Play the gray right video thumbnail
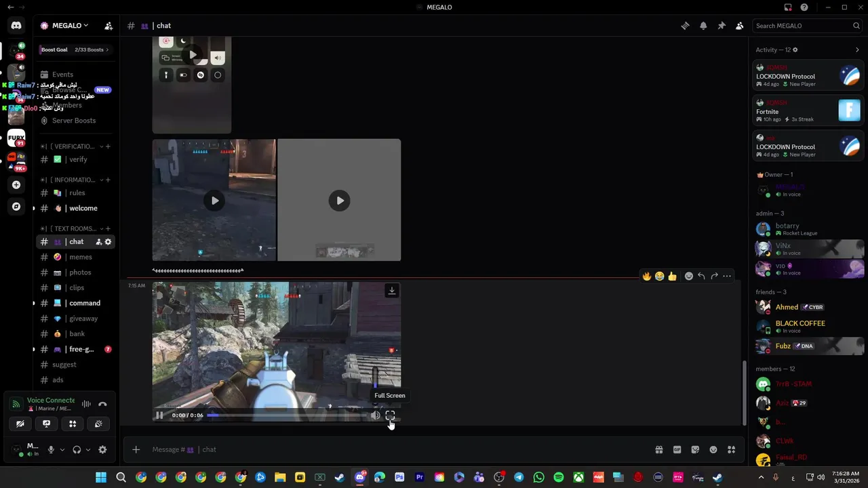Screen dimensions: 868x488 (x=339, y=201)
